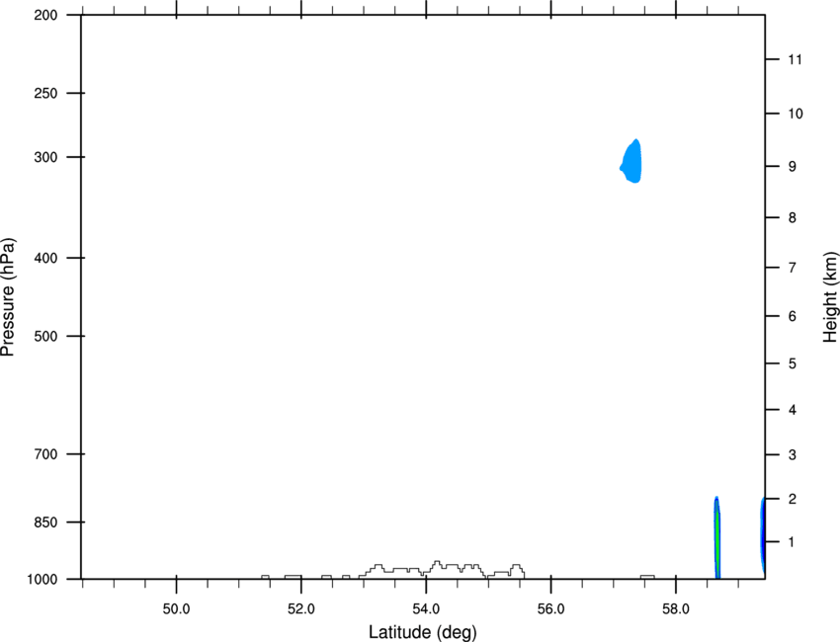Click pressure tick label 300
The image size is (840, 642).
pos(45,157)
